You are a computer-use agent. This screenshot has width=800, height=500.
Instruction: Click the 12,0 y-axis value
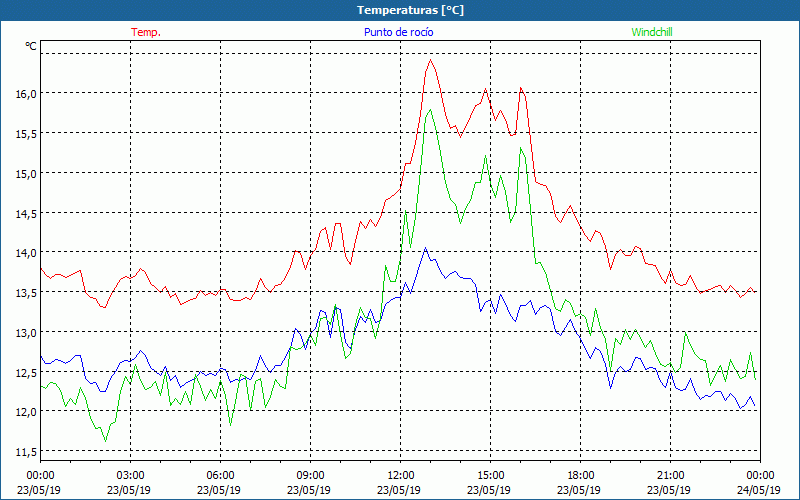(26, 411)
